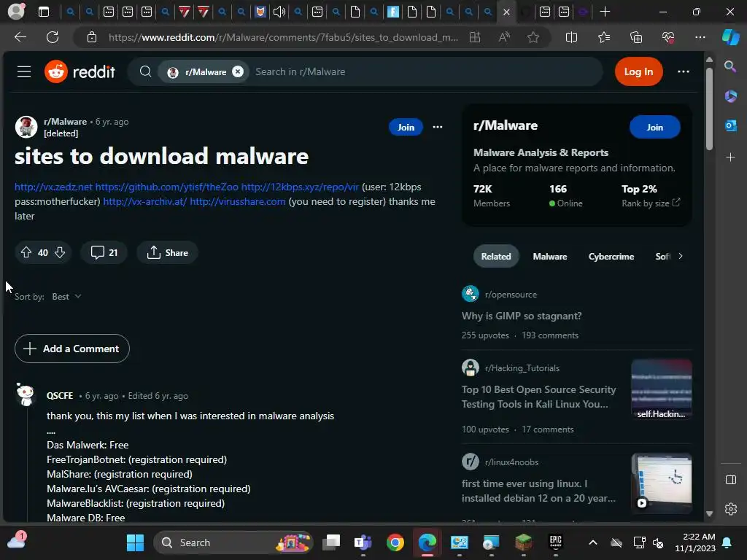Remove the r/Malware search filter chip
Viewport: 747px width, 560px height.
238,72
